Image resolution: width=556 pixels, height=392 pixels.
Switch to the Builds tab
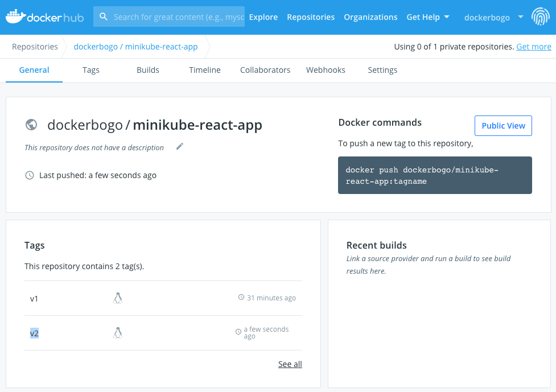click(x=148, y=70)
